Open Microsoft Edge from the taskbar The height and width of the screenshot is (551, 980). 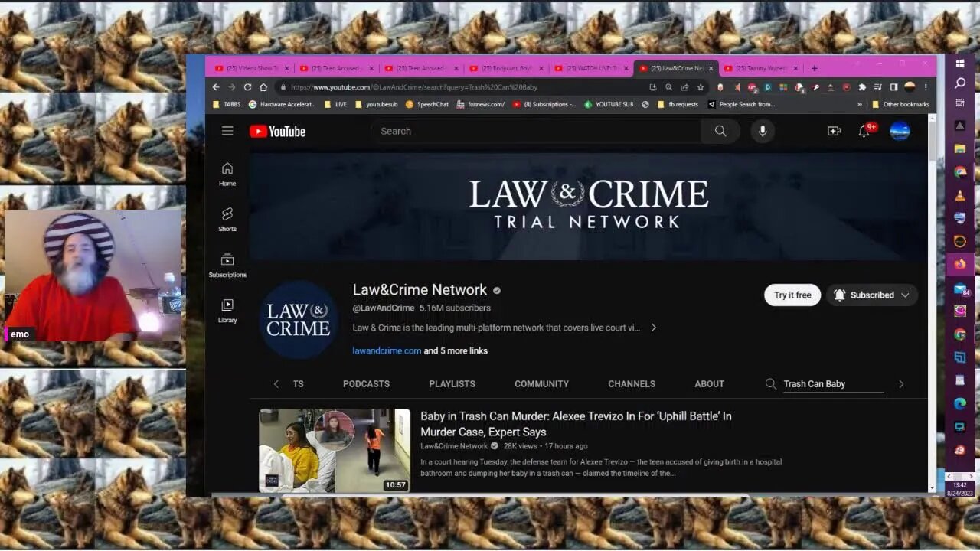click(x=960, y=403)
